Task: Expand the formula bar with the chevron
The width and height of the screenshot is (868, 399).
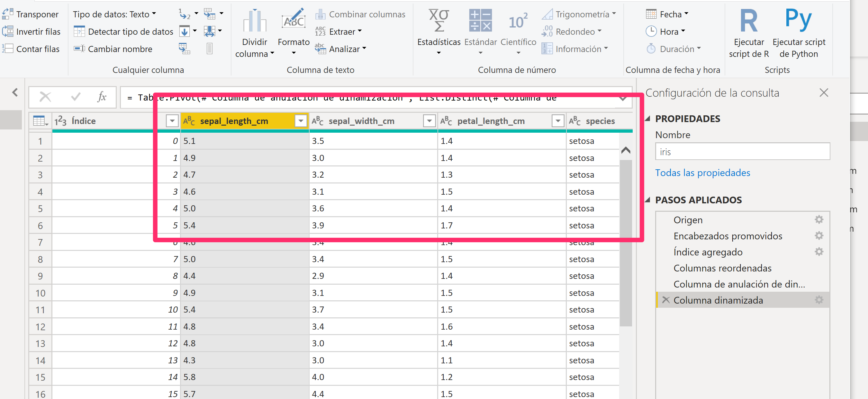Action: coord(623,99)
